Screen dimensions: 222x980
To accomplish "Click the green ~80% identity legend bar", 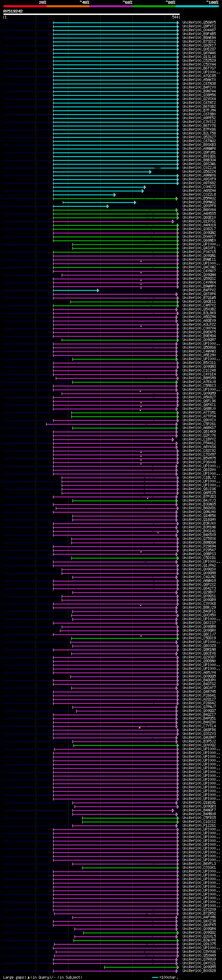I will 154,6.
